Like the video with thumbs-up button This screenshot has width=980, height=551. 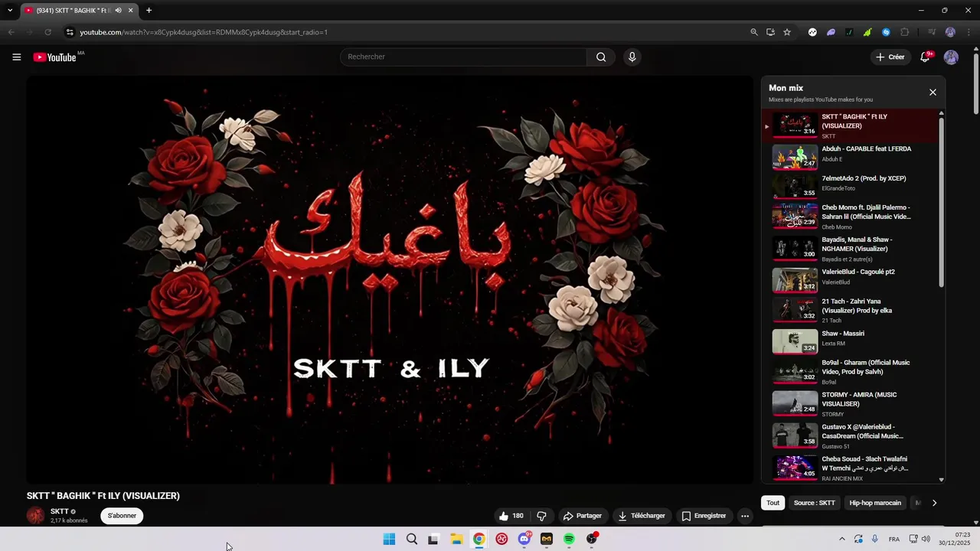[x=511, y=516]
